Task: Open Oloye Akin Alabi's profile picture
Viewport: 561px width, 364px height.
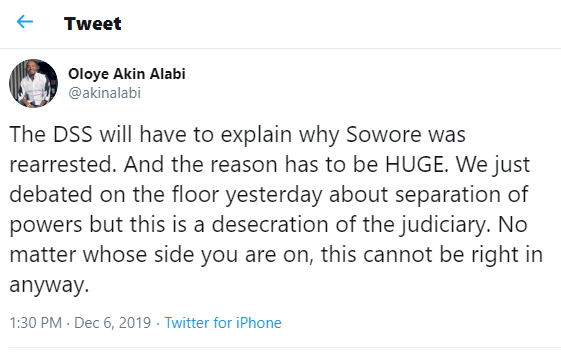Action: pos(33,83)
